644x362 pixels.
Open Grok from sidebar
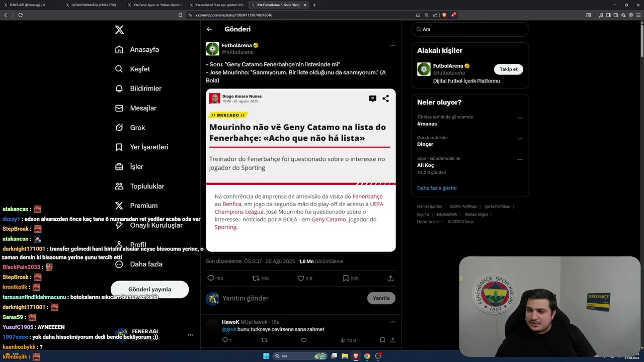coord(130,128)
